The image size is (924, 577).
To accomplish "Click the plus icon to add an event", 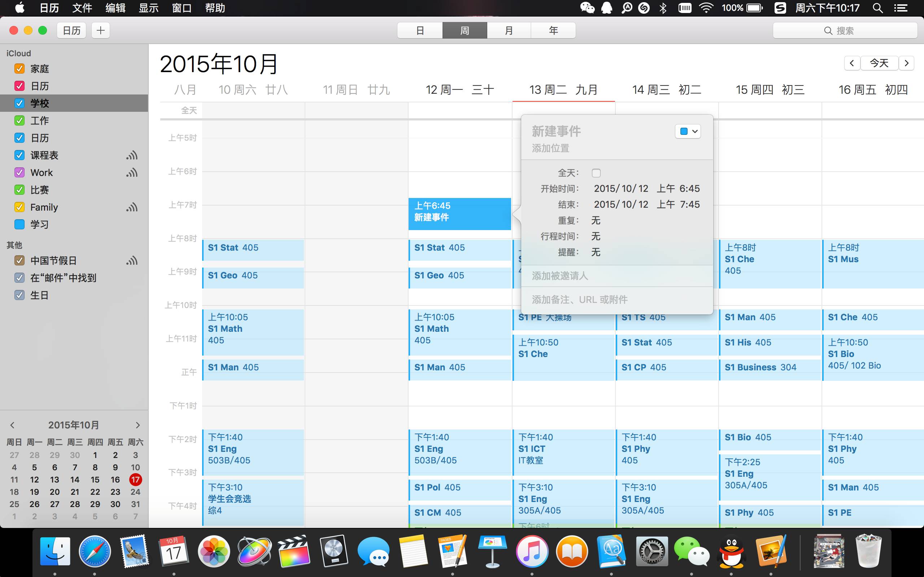I will tap(100, 31).
